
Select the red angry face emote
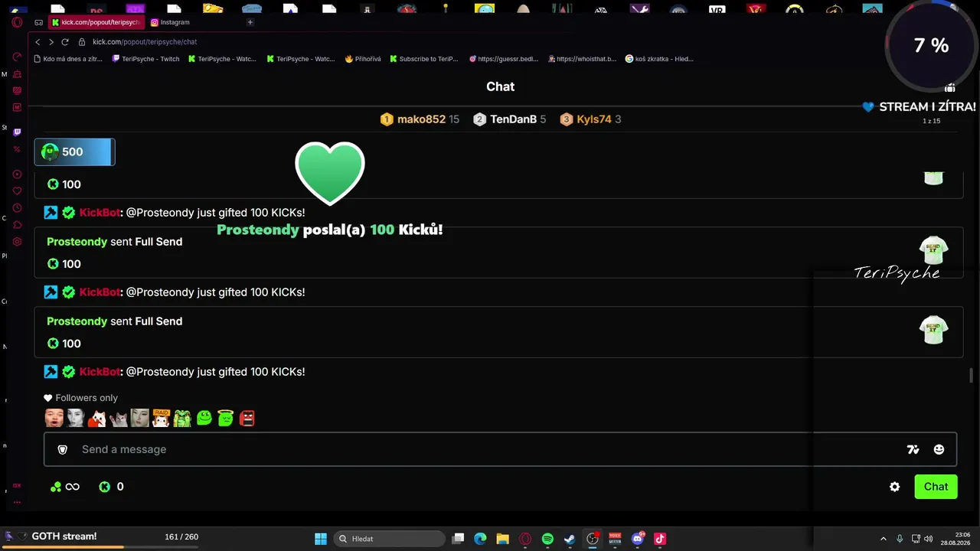click(247, 418)
